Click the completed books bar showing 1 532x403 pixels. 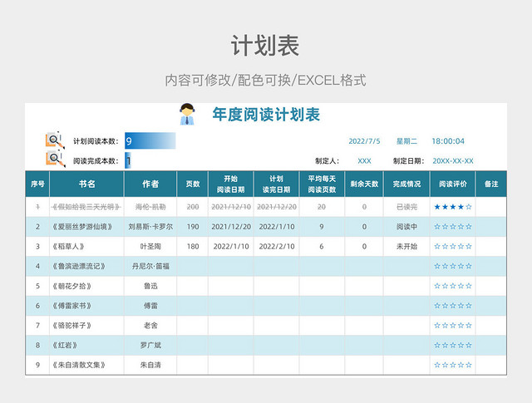point(128,160)
